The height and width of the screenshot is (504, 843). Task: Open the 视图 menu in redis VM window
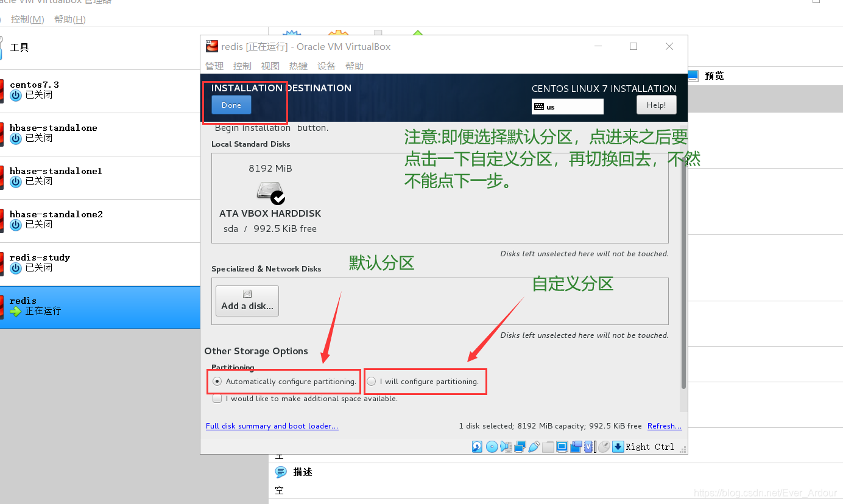click(270, 66)
